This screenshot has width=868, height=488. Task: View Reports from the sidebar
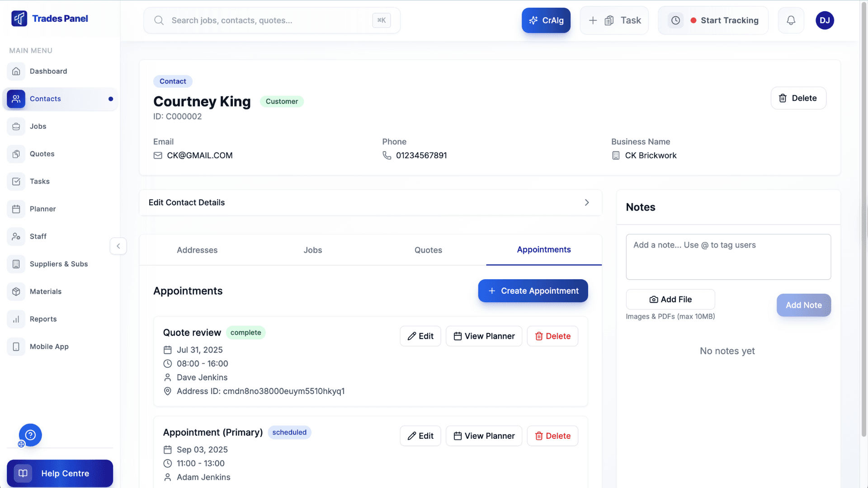pos(42,319)
